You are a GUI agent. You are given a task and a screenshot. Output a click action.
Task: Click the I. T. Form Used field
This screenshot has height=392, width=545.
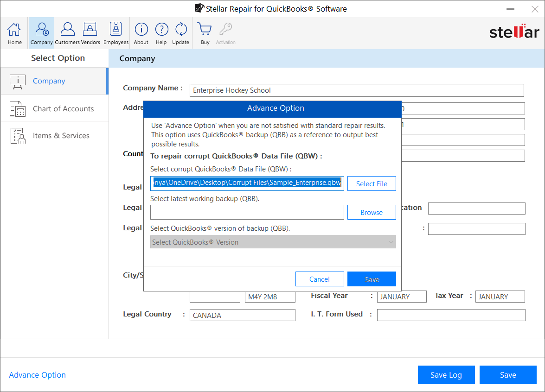pos(451,315)
